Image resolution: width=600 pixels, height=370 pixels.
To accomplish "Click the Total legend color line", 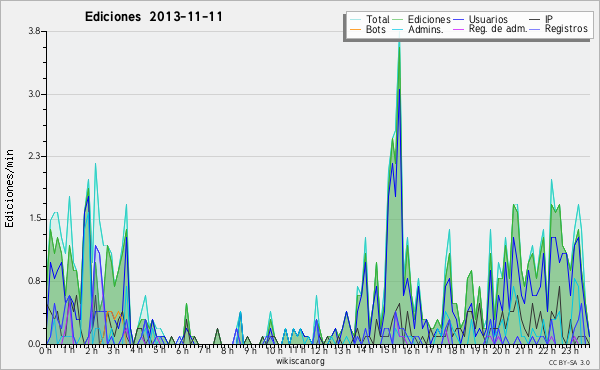I will 355,20.
